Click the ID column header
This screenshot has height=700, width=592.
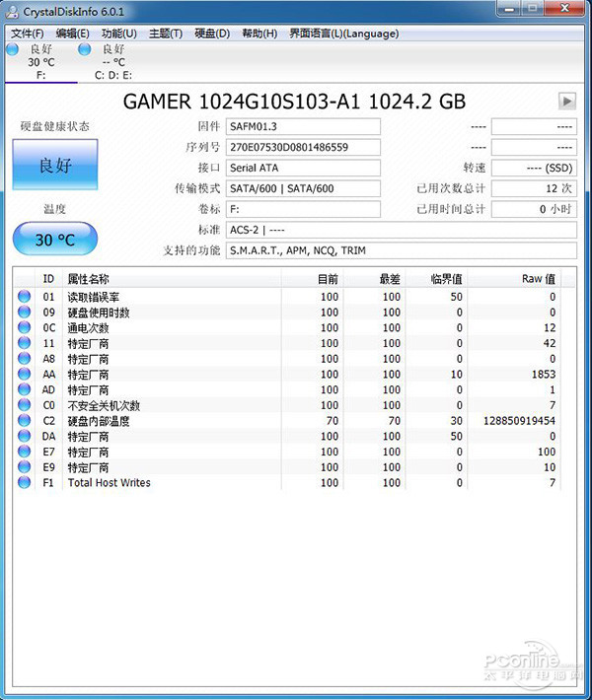[48, 279]
